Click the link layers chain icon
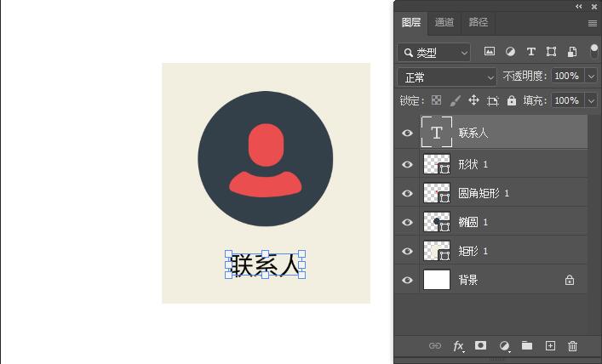The height and width of the screenshot is (364, 602). tap(435, 346)
